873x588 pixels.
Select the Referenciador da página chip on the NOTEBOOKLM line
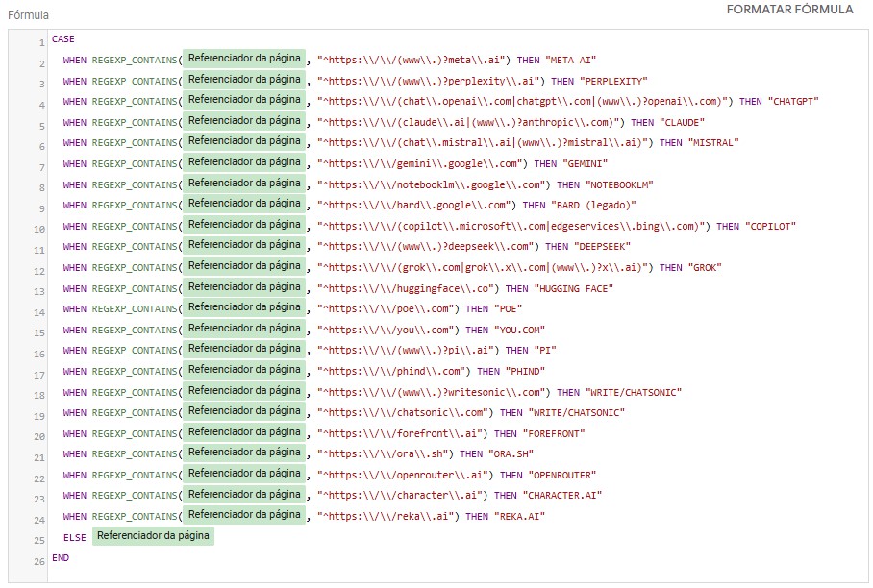[244, 183]
